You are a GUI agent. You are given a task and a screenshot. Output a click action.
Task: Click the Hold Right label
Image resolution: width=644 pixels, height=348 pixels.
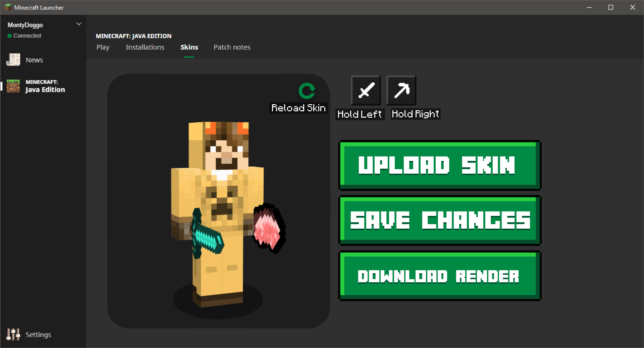[415, 114]
